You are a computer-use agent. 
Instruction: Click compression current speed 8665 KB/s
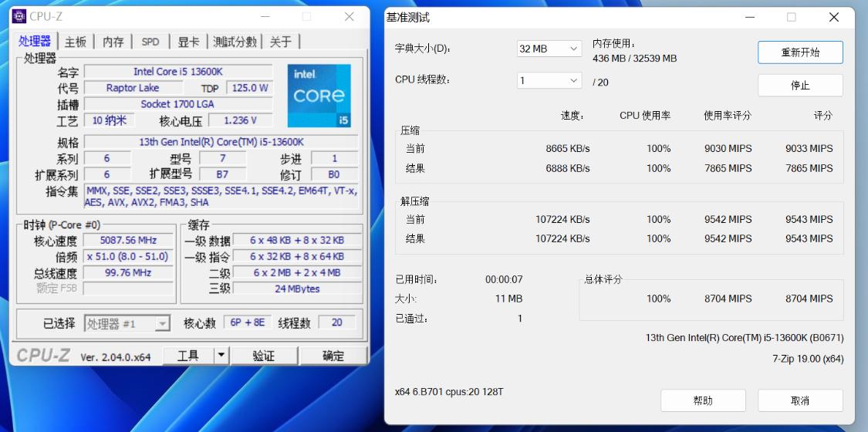pyautogui.click(x=567, y=149)
